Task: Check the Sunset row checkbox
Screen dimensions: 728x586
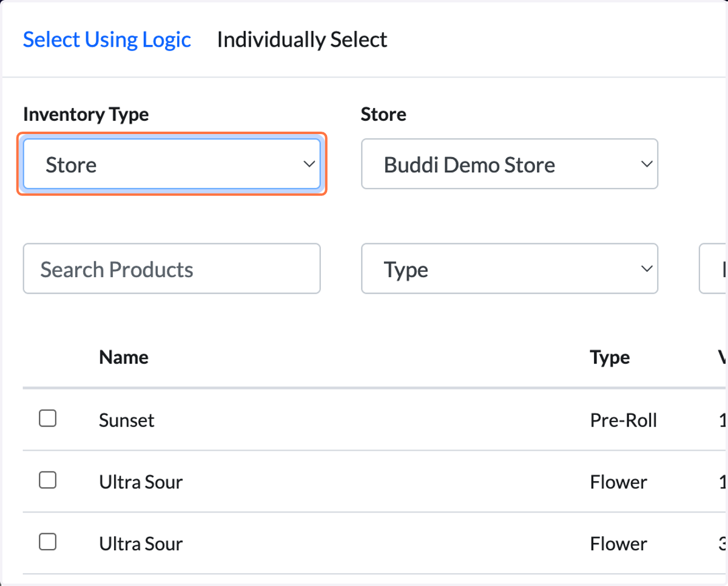Action: (x=48, y=419)
